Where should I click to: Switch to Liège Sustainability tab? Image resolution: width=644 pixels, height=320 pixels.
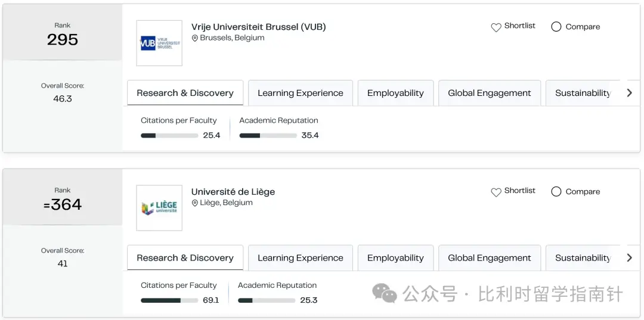pos(583,258)
